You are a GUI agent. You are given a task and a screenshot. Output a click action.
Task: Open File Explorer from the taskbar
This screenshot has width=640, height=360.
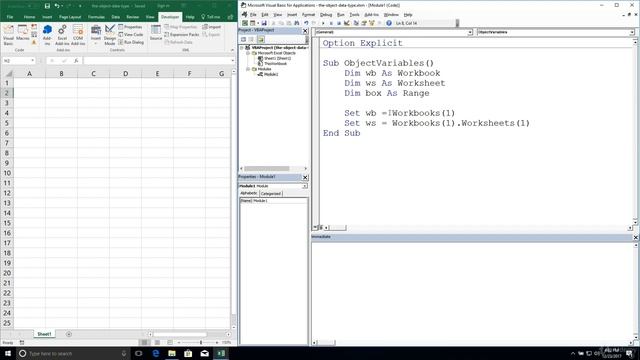[172, 353]
